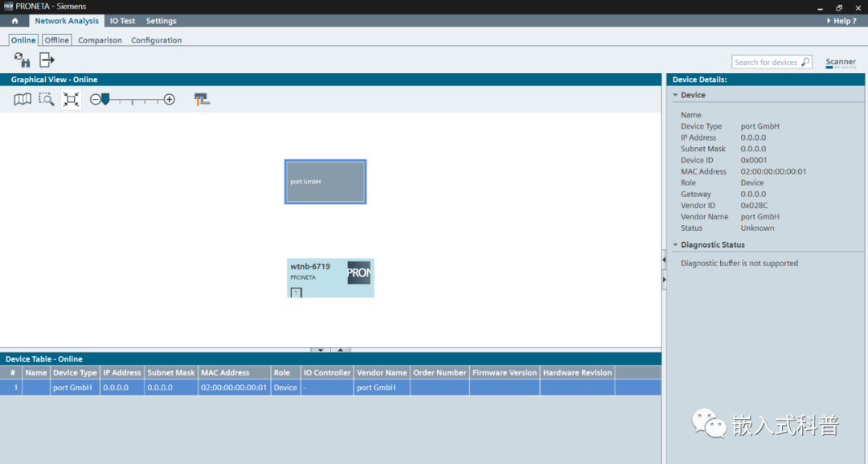
Task: Sort by the # column header
Action: [12, 372]
